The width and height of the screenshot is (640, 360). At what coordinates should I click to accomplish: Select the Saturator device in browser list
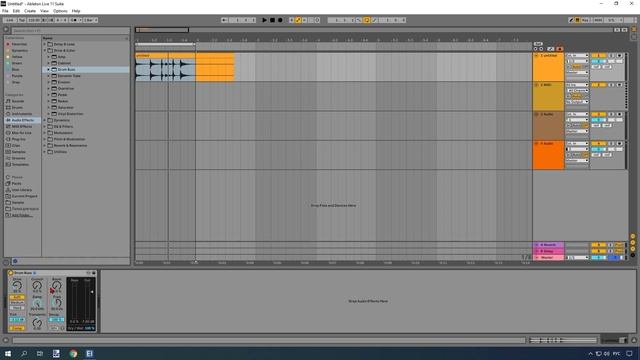[x=65, y=108]
